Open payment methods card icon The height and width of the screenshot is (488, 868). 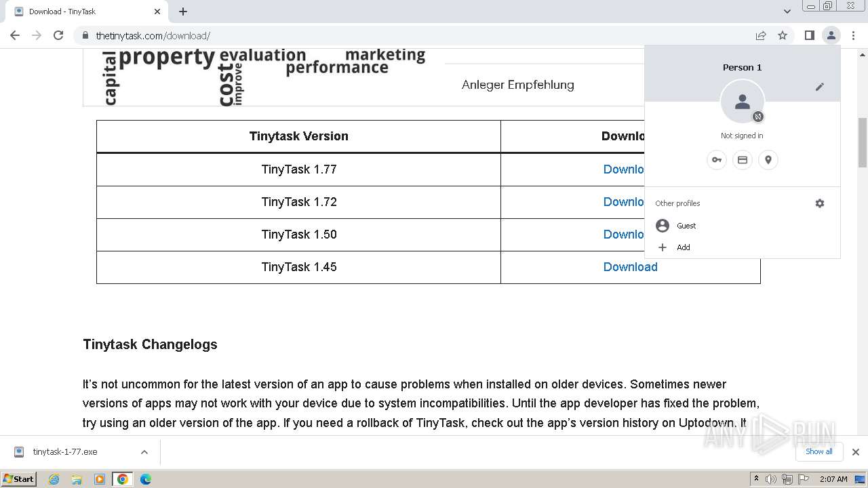tap(743, 160)
